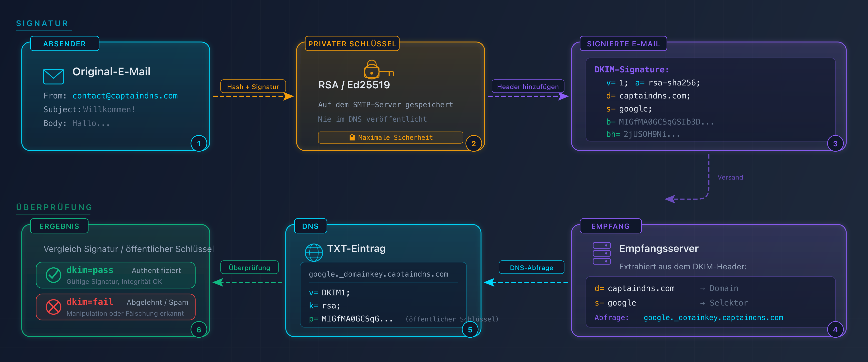Switch to the ÜBERPRÜFUNG section tab
Screen dimensions: 868x362
pos(54,207)
